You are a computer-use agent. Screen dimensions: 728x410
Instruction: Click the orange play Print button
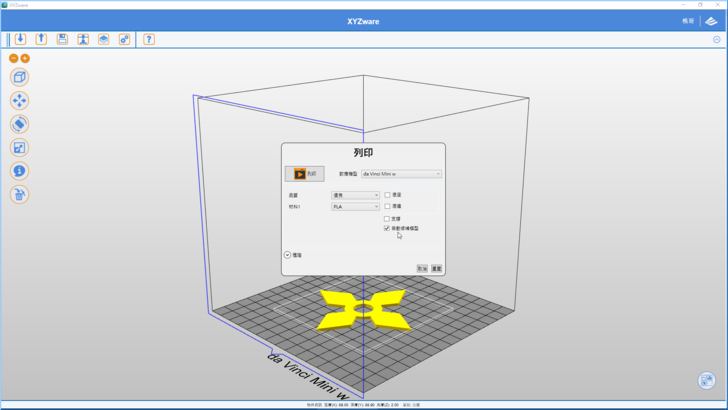(305, 174)
